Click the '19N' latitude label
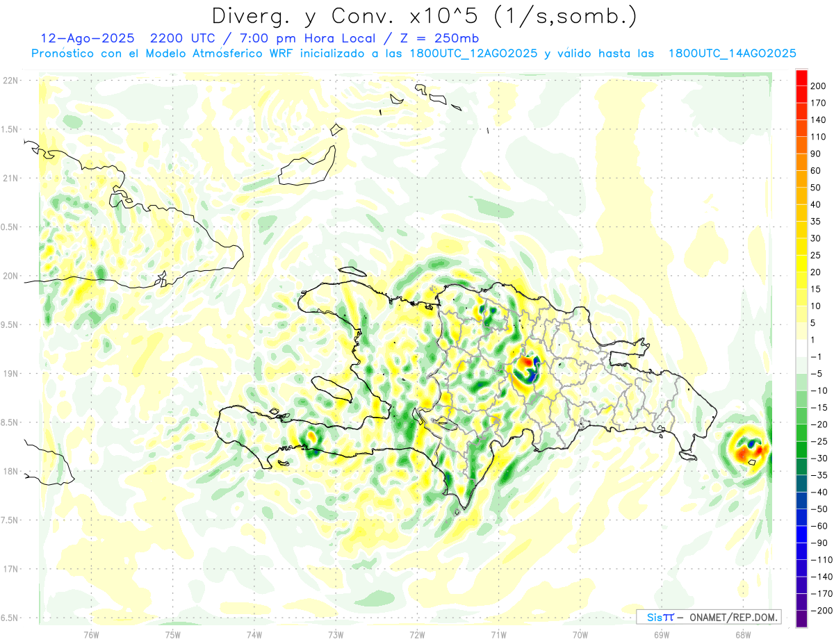The width and height of the screenshot is (834, 644). [x=10, y=374]
